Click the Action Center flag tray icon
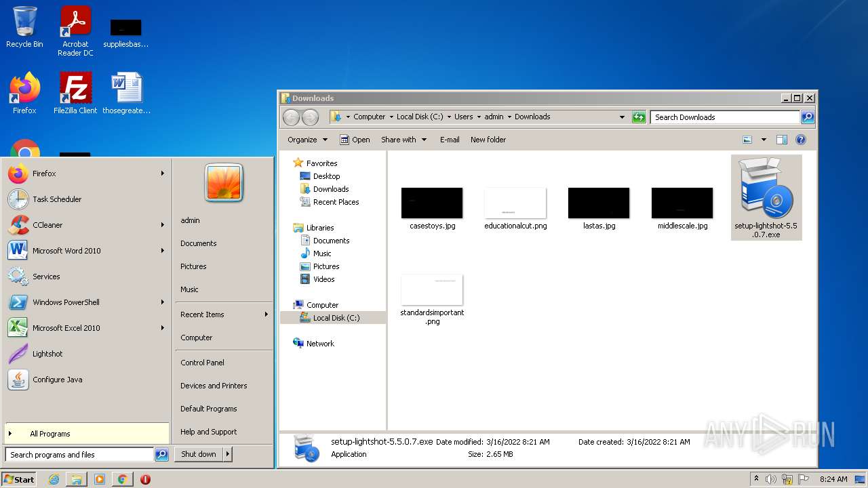Image resolution: width=868 pixels, height=488 pixels. [804, 479]
